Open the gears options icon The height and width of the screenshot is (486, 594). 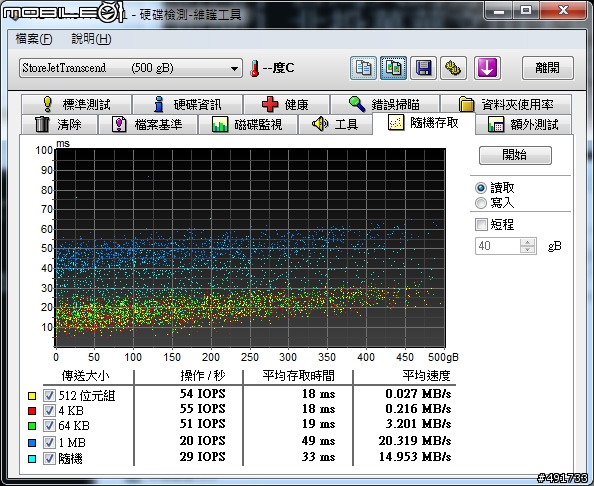point(453,68)
